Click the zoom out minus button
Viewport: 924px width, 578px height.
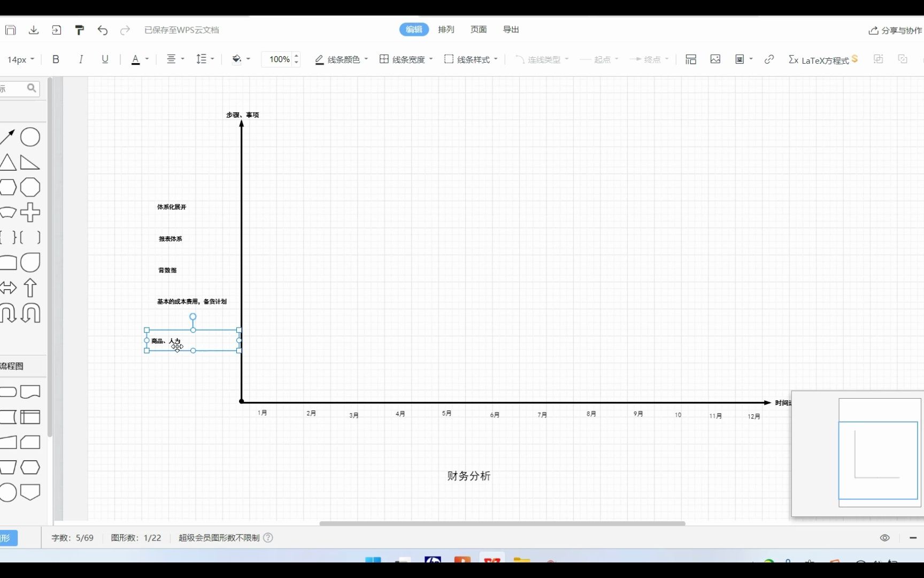coord(913,538)
